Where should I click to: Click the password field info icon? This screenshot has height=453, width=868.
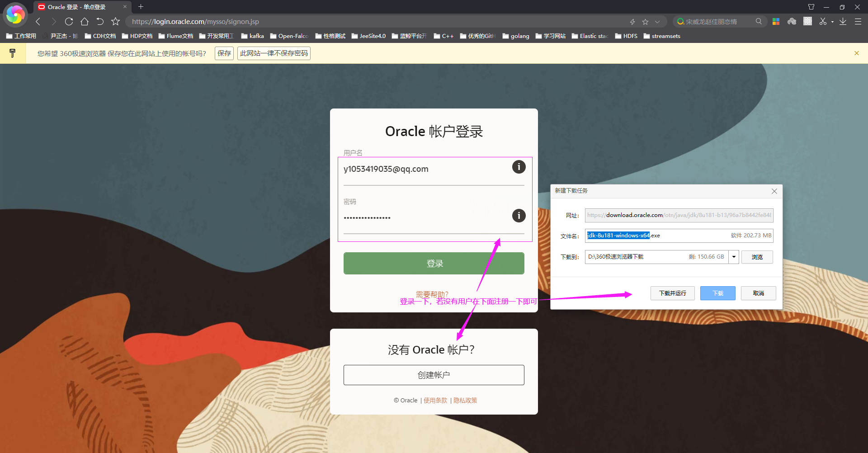[x=519, y=216]
